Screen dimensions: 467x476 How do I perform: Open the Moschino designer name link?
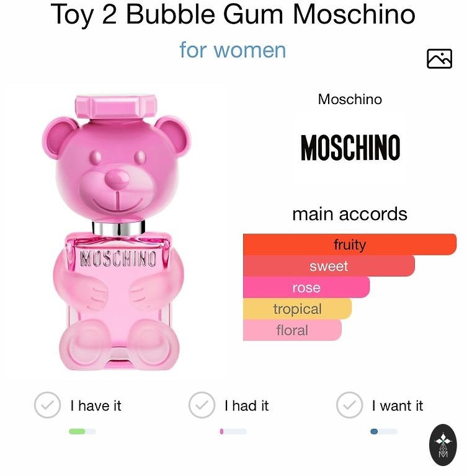(x=350, y=99)
